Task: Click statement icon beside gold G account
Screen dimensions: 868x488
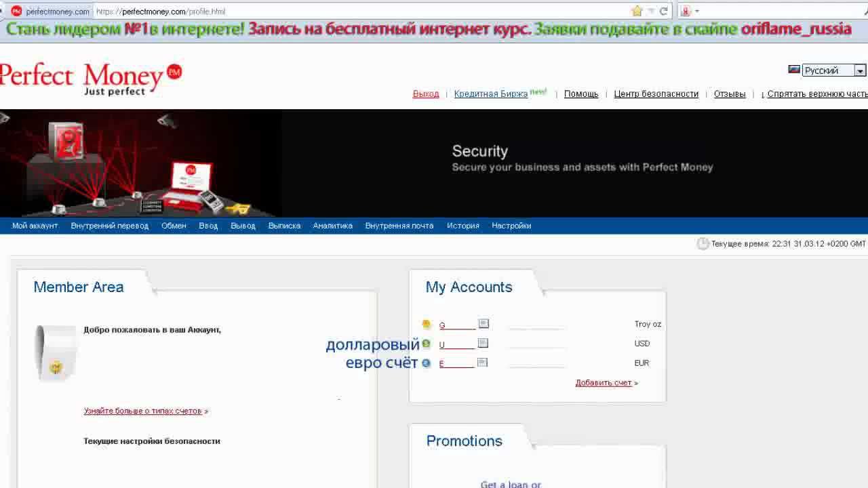Action: point(483,324)
